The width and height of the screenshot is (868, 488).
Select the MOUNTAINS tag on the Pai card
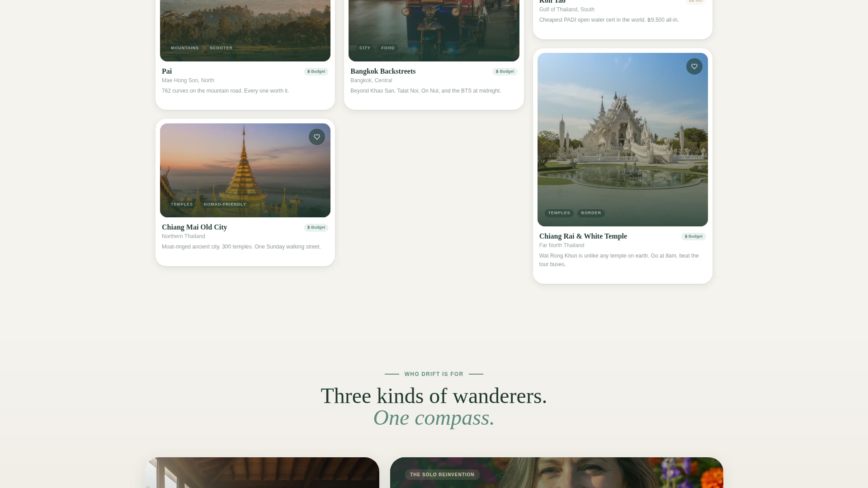[x=184, y=48]
